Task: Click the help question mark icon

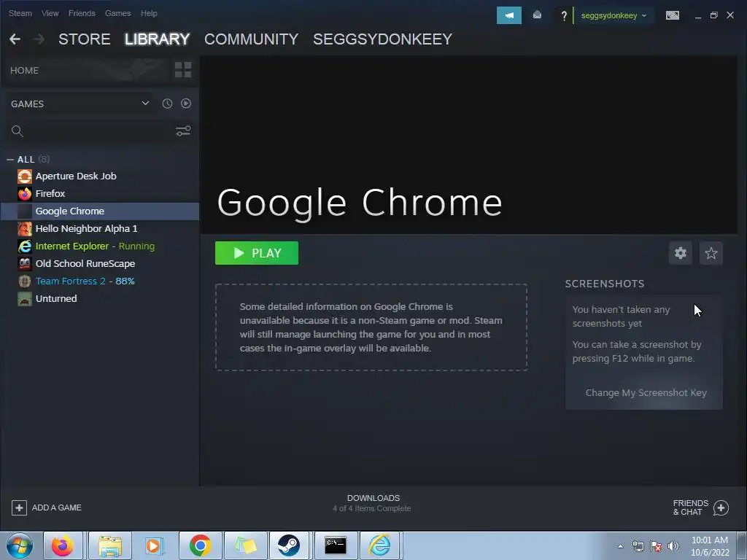Action: [x=564, y=16]
